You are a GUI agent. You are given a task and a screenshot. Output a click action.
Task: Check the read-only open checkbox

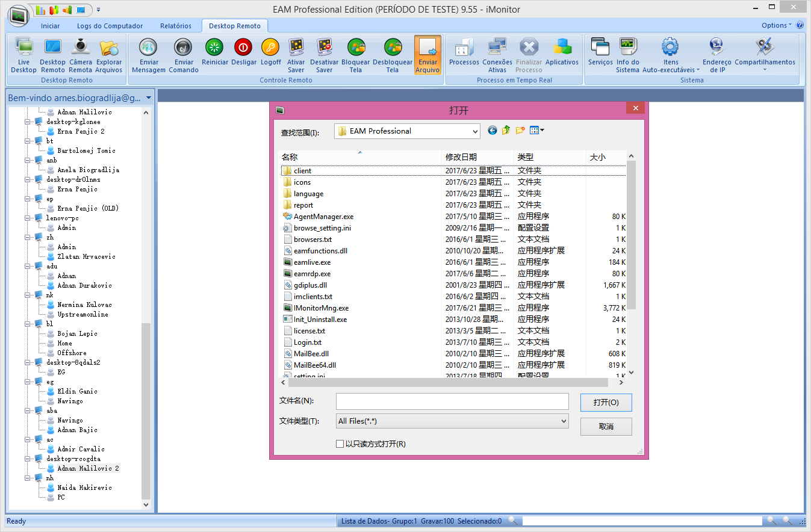[340, 444]
